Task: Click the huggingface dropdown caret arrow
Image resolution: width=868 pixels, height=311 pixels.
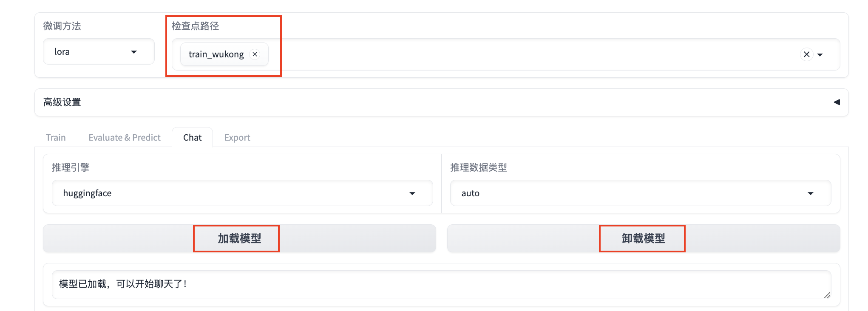Action: click(412, 193)
